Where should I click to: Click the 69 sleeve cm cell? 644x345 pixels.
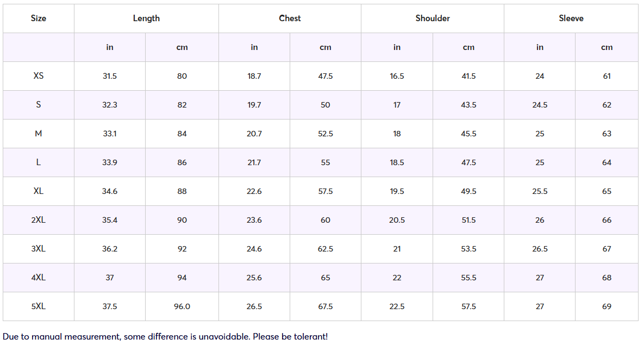click(x=607, y=306)
